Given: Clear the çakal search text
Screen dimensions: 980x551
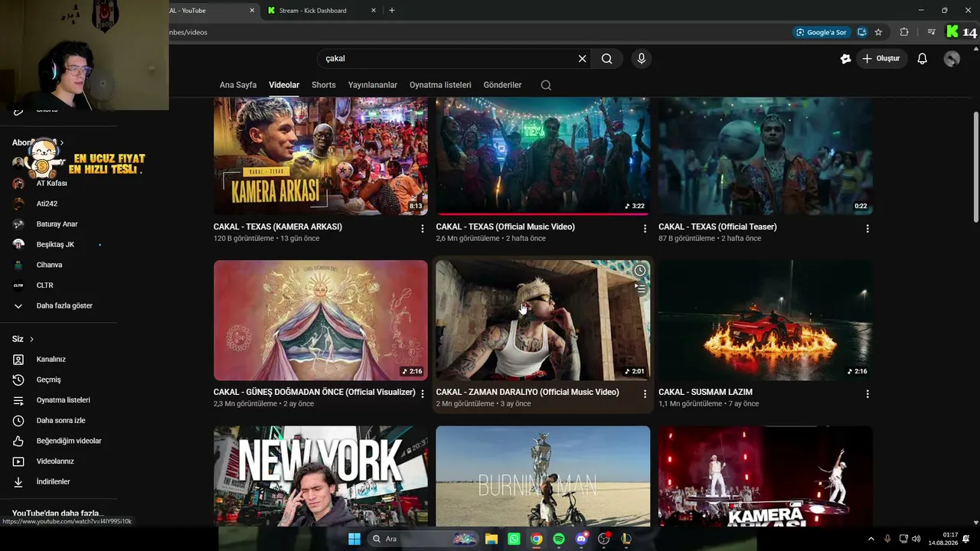Looking at the screenshot, I should click(x=582, y=59).
